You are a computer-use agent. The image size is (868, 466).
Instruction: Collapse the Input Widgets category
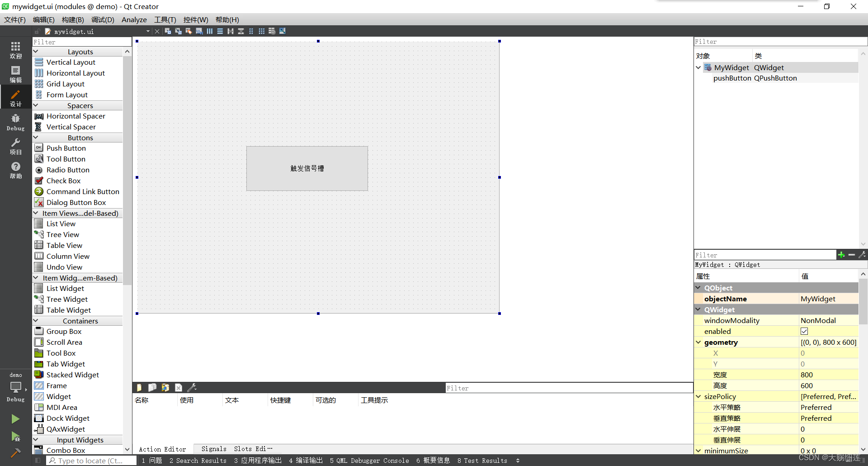(x=36, y=440)
